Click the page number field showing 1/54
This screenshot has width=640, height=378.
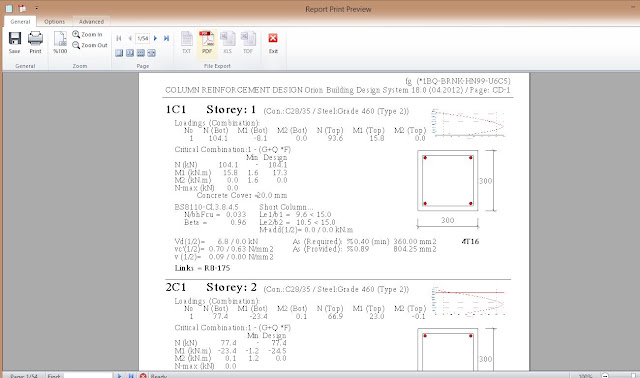pyautogui.click(x=142, y=38)
